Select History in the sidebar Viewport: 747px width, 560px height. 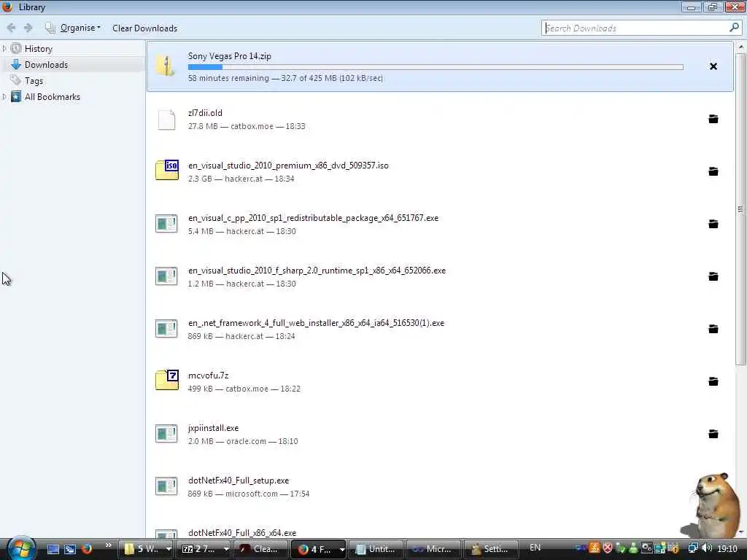38,49
